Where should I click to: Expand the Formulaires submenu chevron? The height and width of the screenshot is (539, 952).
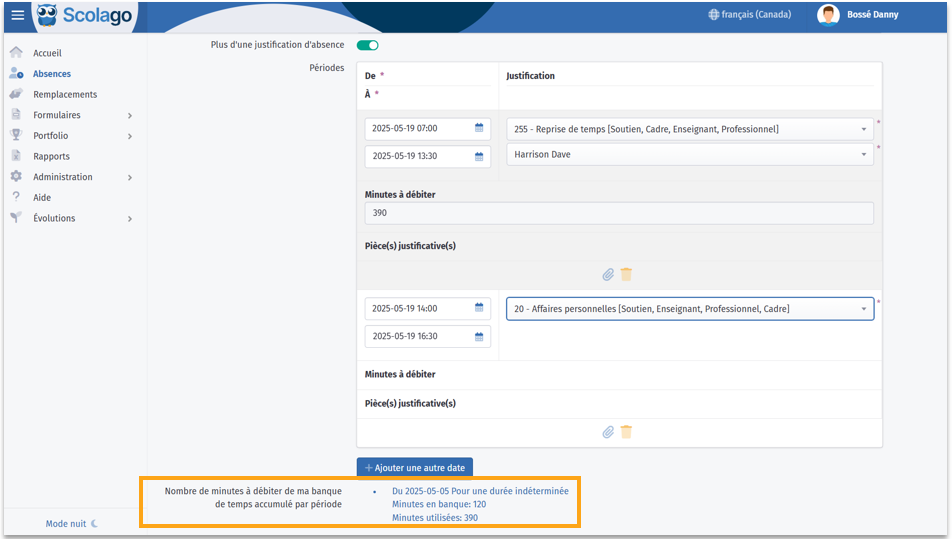click(130, 115)
